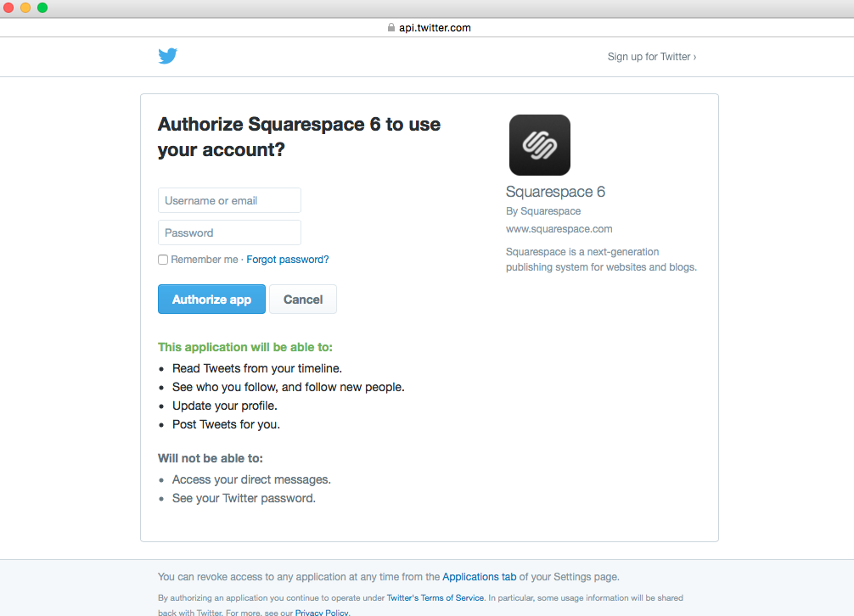Screen dimensions: 854x616
Task: Click the lock icon in address bar
Action: tap(391, 27)
